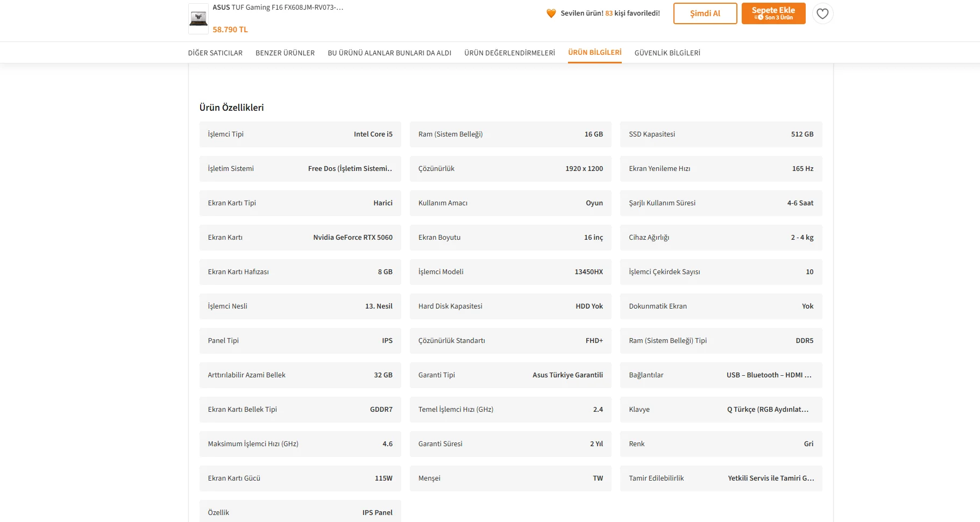The height and width of the screenshot is (522, 980).
Task: Click the Ekran Kartı Bellek Tipi GDDR7 value
Action: tap(381, 410)
